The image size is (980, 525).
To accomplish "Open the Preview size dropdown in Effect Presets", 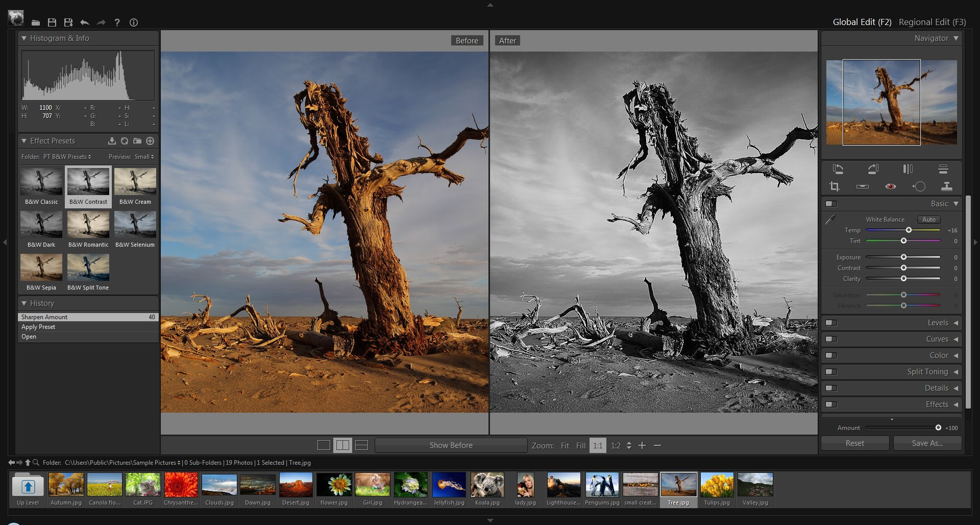I will click(x=143, y=156).
